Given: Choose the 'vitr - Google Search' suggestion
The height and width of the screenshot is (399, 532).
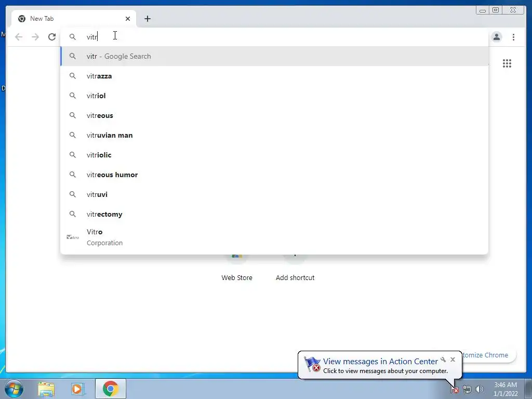Looking at the screenshot, I should (274, 56).
